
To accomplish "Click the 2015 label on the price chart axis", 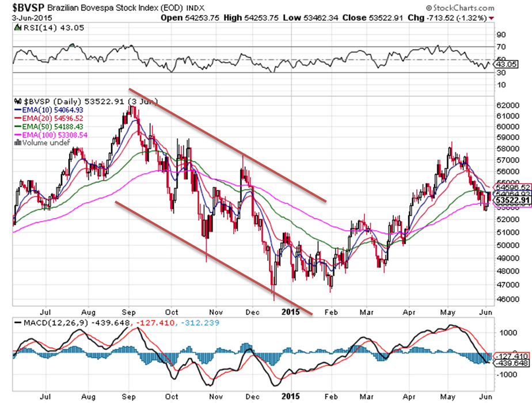I will [x=291, y=311].
